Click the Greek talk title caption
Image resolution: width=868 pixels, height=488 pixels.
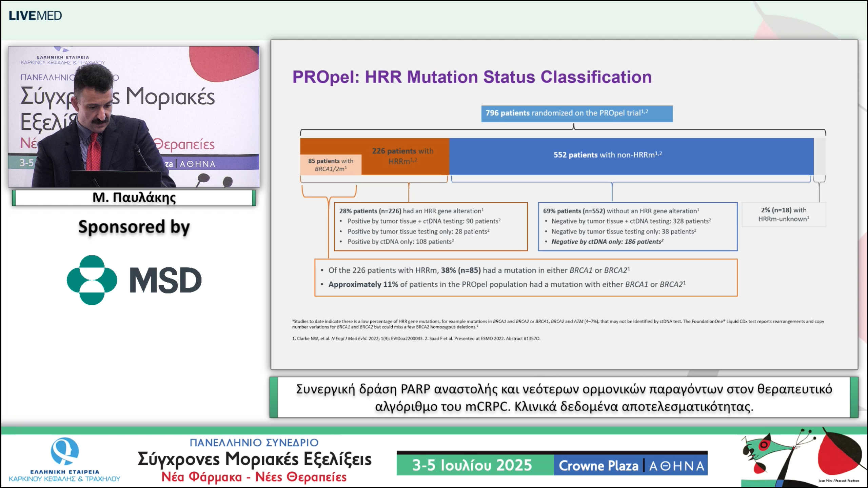point(564,397)
